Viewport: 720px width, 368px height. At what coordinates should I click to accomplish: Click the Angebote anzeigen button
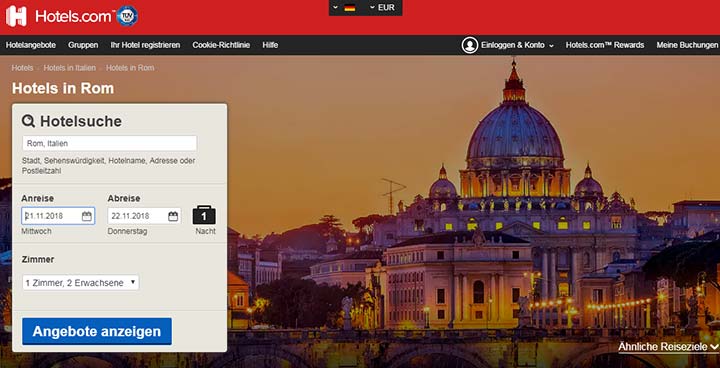pyautogui.click(x=97, y=331)
